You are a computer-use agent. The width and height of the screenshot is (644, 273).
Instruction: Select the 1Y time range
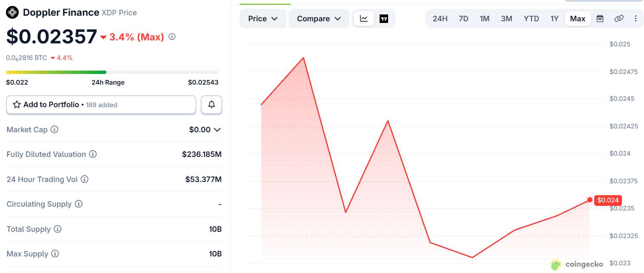(x=554, y=19)
